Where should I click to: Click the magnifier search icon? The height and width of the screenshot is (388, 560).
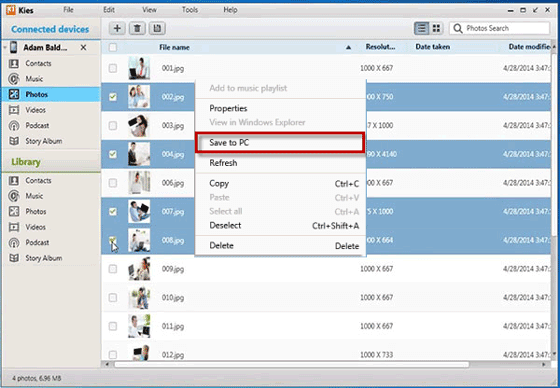coord(458,28)
